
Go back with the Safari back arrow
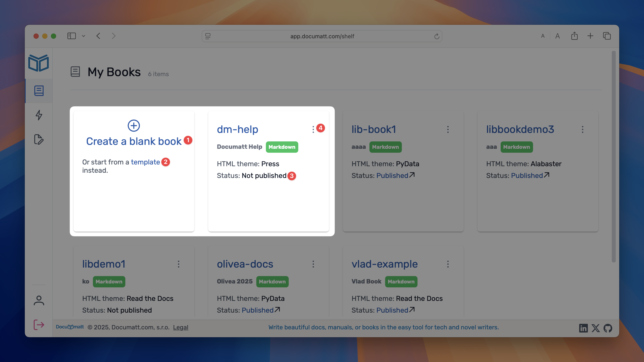[98, 36]
